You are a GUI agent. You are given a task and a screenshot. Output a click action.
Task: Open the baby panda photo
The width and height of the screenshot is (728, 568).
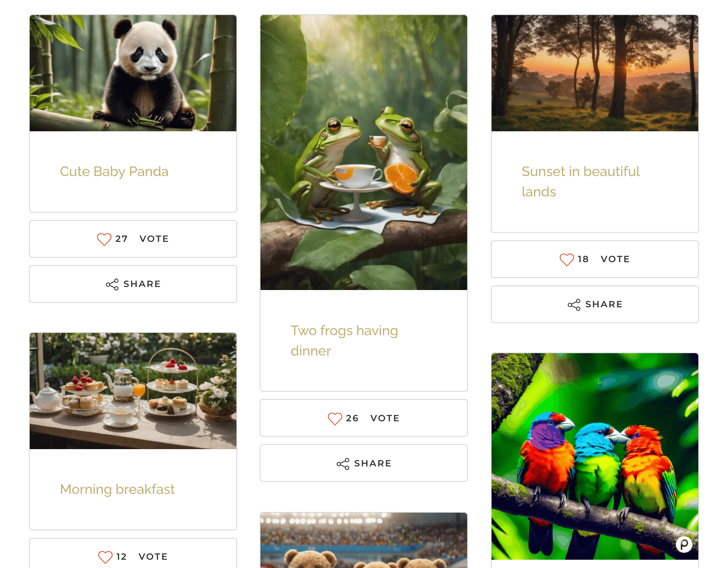point(133,73)
